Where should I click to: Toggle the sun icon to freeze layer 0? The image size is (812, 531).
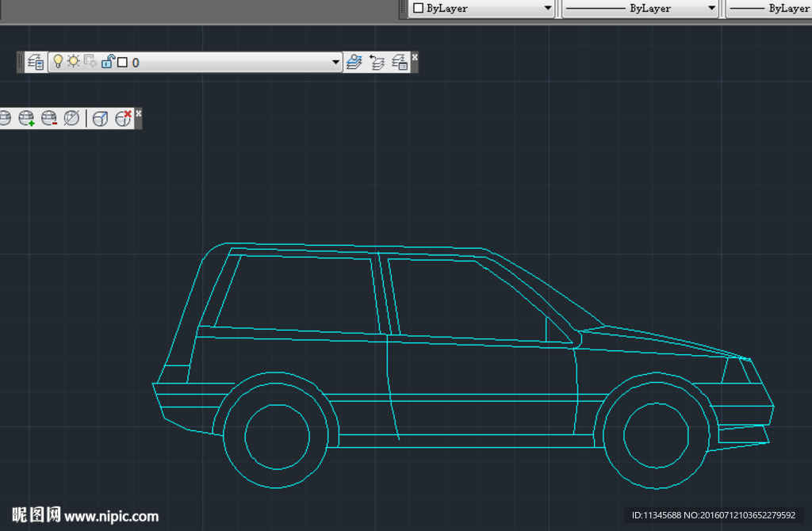pyautogui.click(x=71, y=61)
